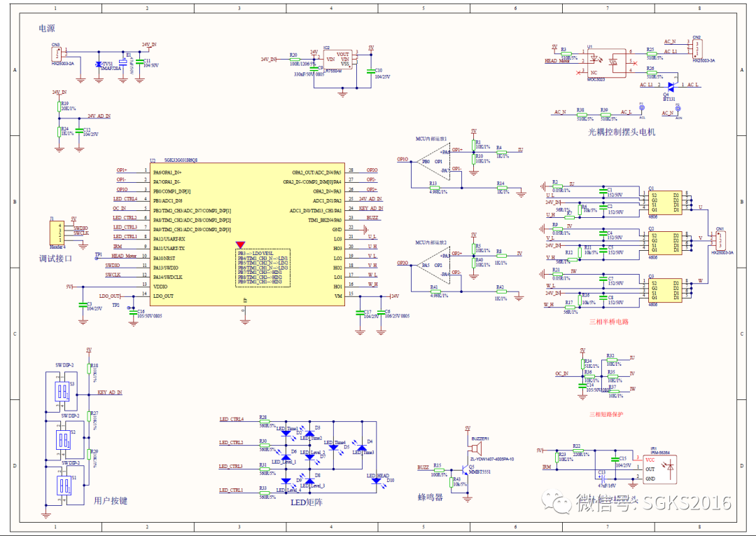Toggle DIP switch S2 under SW DIP-2
The image size is (756, 536).
tap(63, 439)
